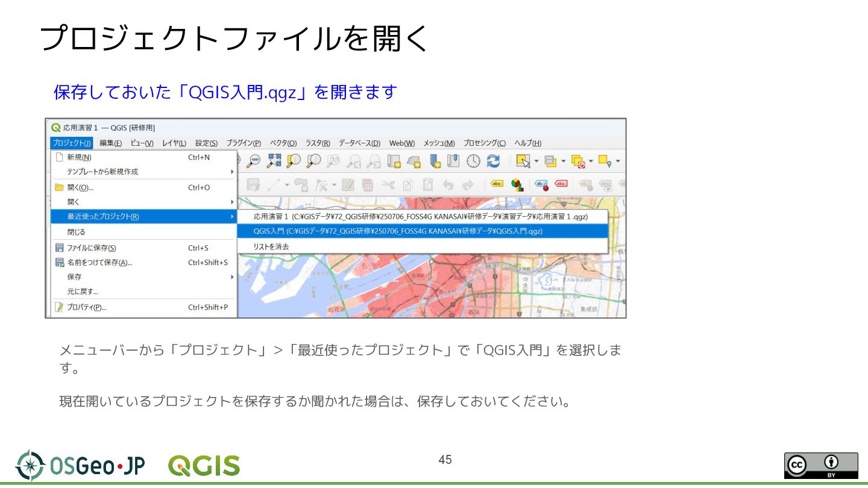Open the プロセシング(C) menu

coord(485,143)
